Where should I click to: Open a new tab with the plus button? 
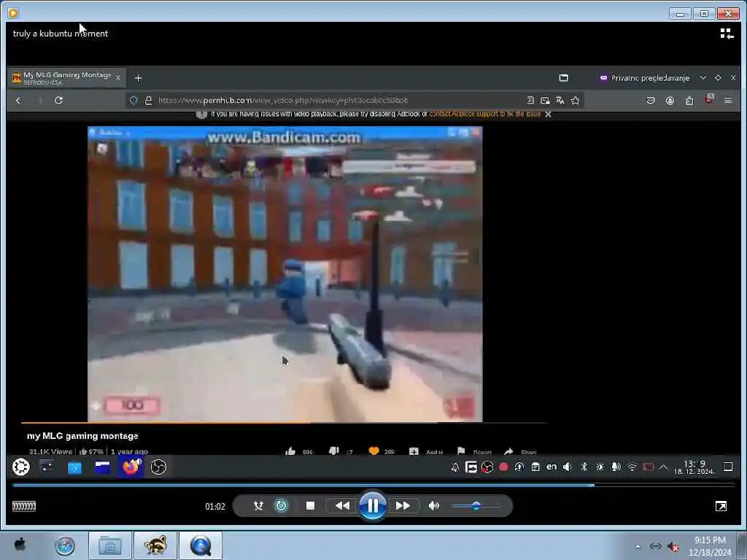pyautogui.click(x=138, y=78)
